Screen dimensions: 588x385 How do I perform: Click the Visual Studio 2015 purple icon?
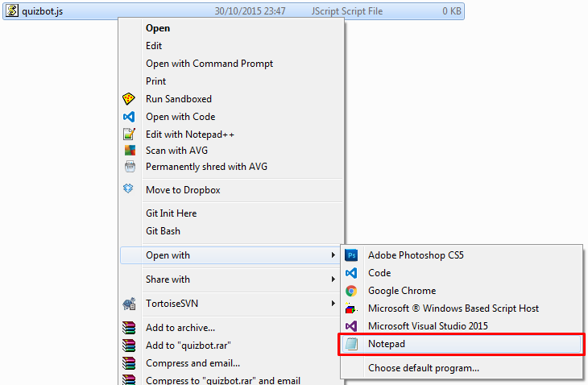pos(351,326)
